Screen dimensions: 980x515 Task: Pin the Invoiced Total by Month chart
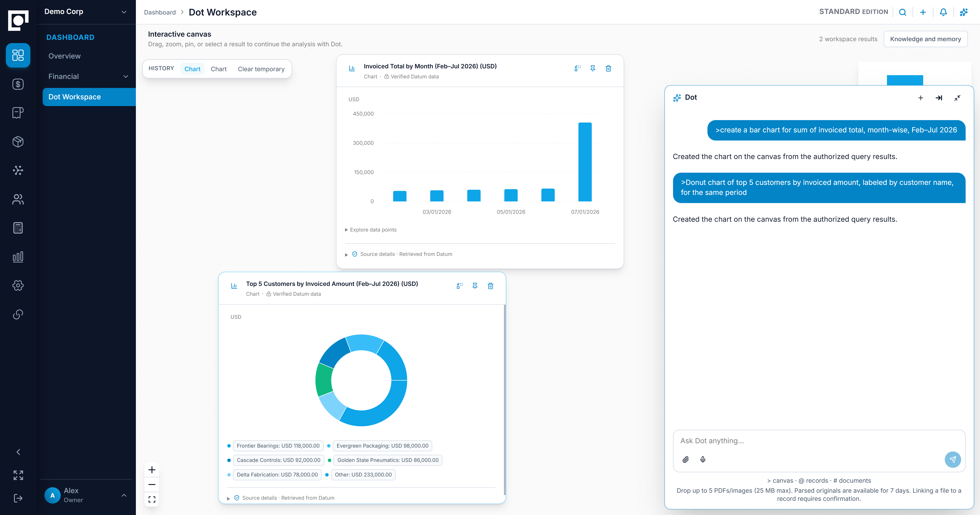[x=593, y=69]
